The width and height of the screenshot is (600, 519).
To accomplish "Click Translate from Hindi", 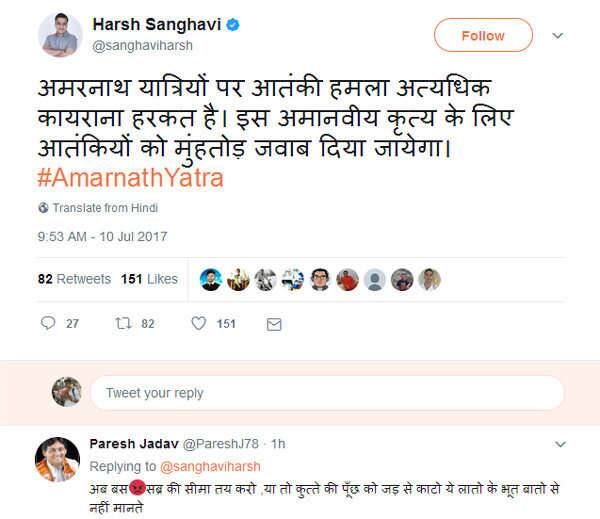I will tap(105, 208).
